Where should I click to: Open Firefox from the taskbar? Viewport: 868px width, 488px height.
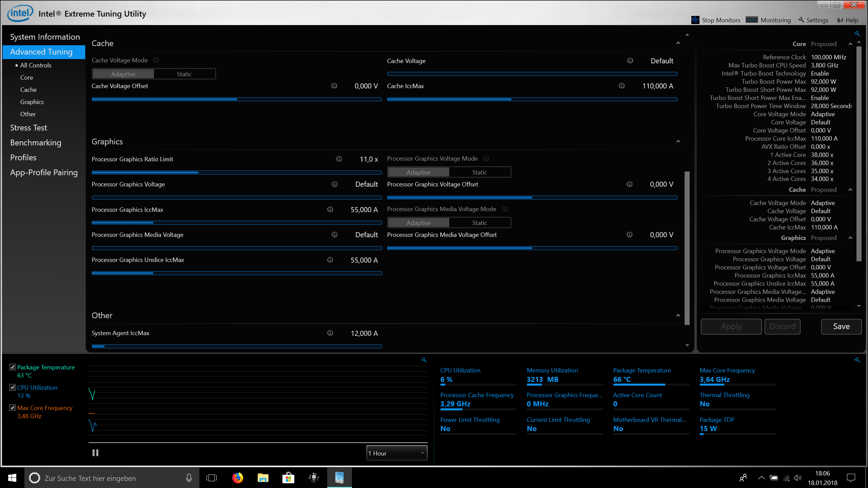237,478
